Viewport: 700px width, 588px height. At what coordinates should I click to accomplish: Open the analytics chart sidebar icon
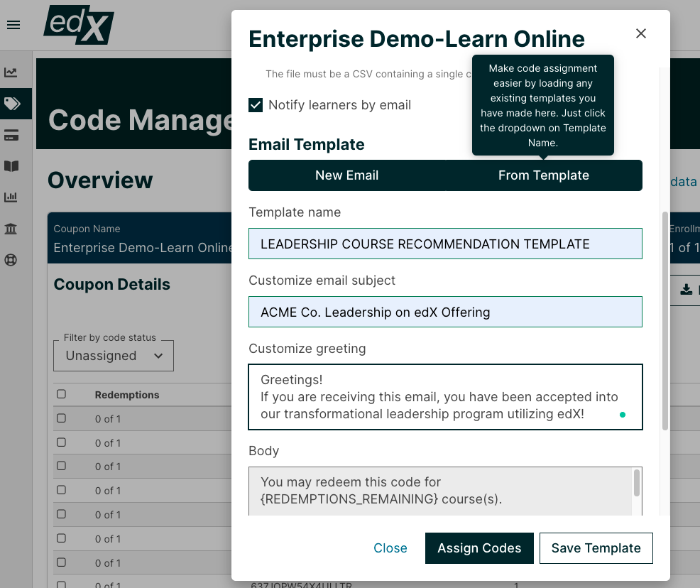(11, 72)
